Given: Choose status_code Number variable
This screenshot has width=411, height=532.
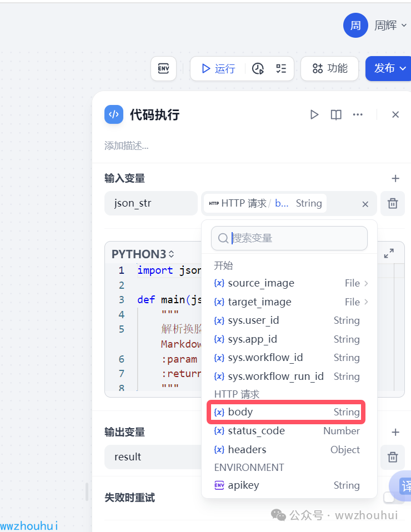Looking at the screenshot, I should pyautogui.click(x=286, y=431).
